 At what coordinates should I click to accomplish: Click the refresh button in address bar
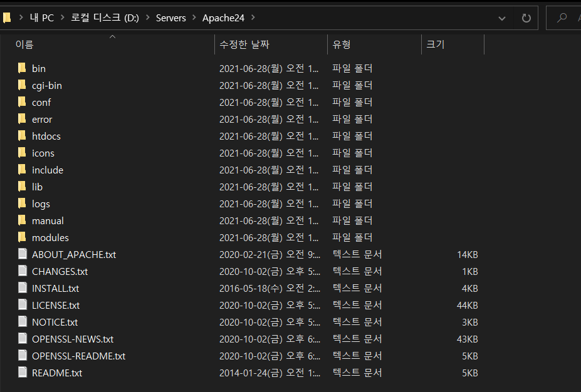pos(526,18)
